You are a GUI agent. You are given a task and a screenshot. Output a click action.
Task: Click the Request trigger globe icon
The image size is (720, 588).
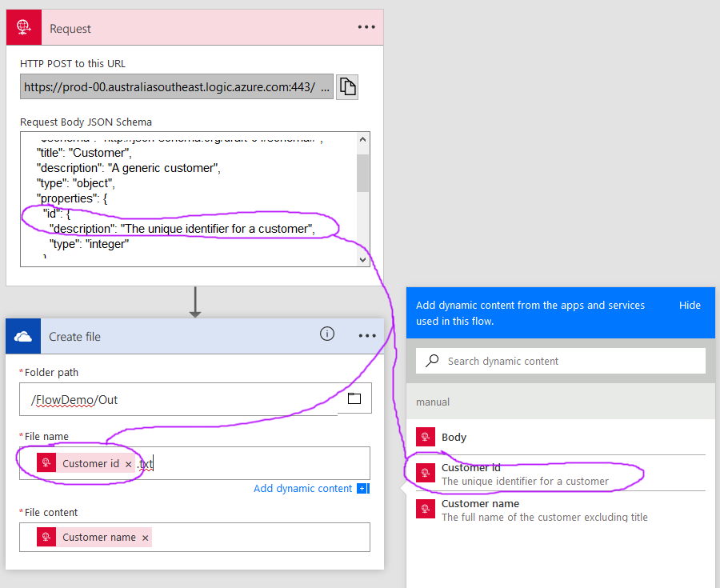pyautogui.click(x=22, y=26)
